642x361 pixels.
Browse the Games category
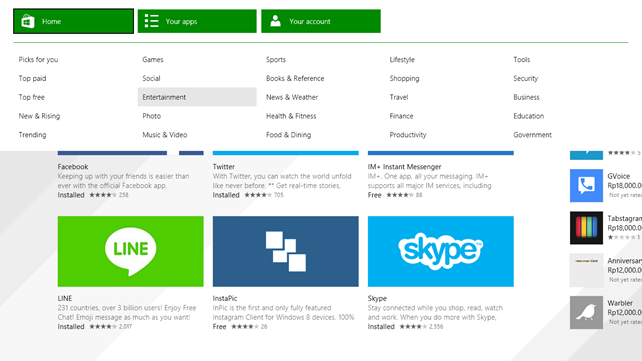tap(153, 59)
